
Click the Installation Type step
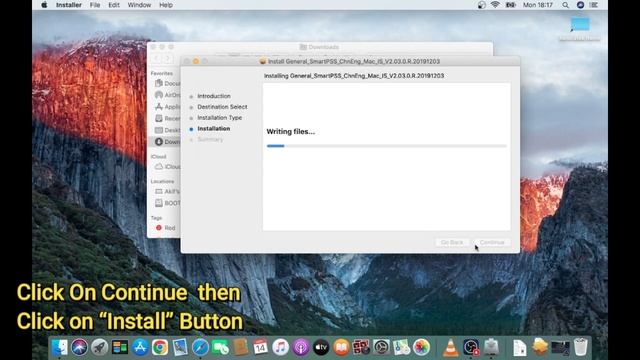pos(220,118)
